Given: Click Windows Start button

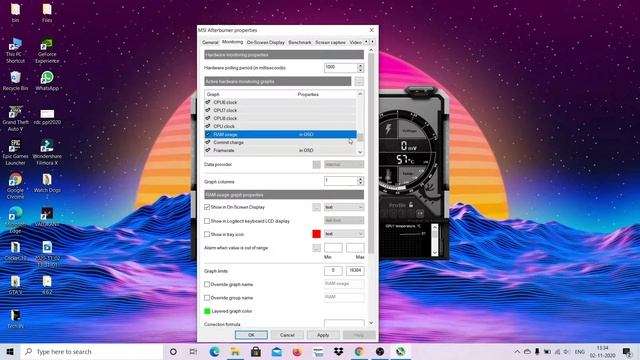Looking at the screenshot, I should [x=10, y=351].
